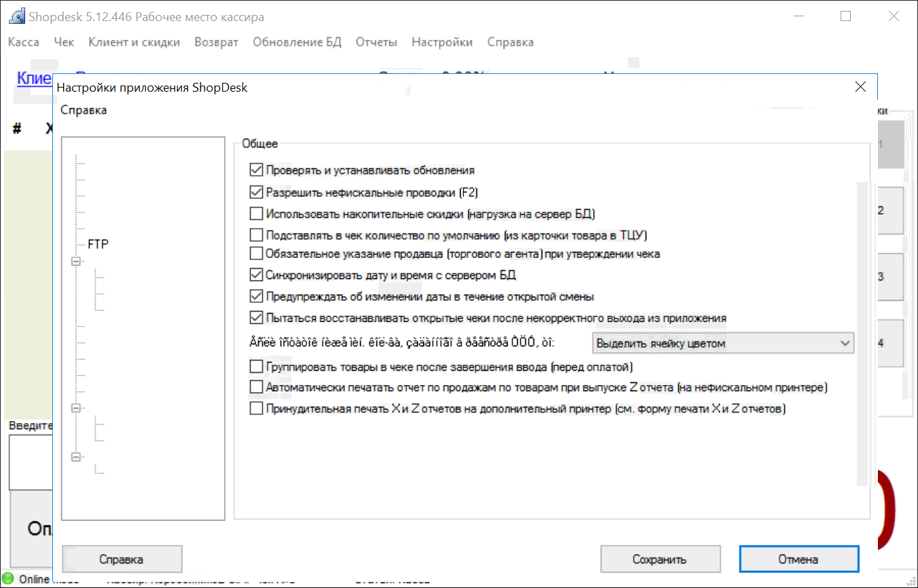The image size is (918, 588).
Task: Click the vertical scrollbar of Общее panel
Action: click(x=862, y=334)
